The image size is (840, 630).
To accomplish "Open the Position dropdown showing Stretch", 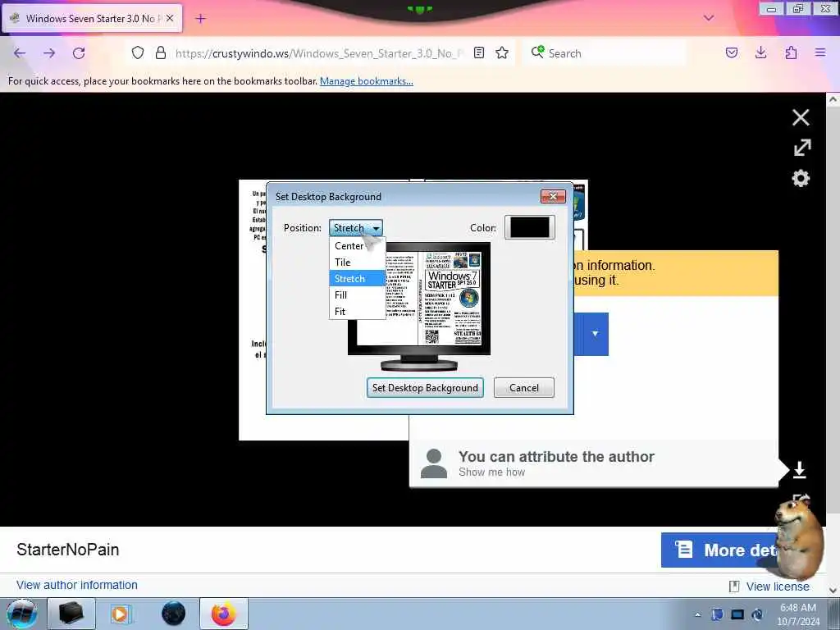I will [x=356, y=228].
